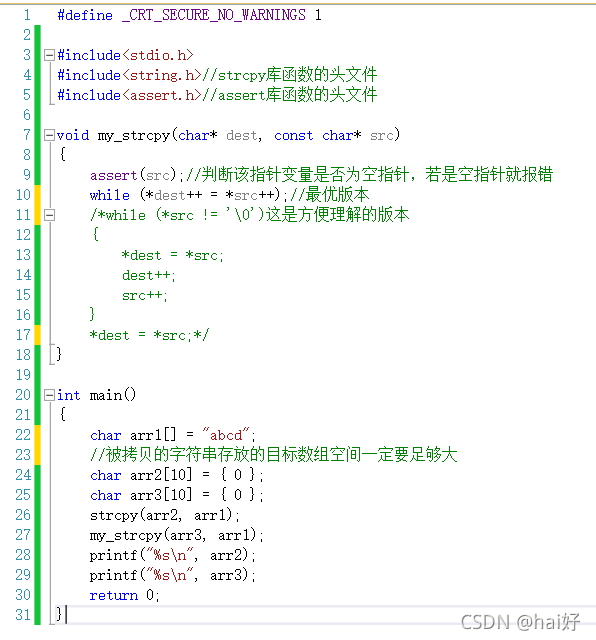Click the commented *dest = *src;*/ on line 17
Screen dimensions: 596x640
149,336
